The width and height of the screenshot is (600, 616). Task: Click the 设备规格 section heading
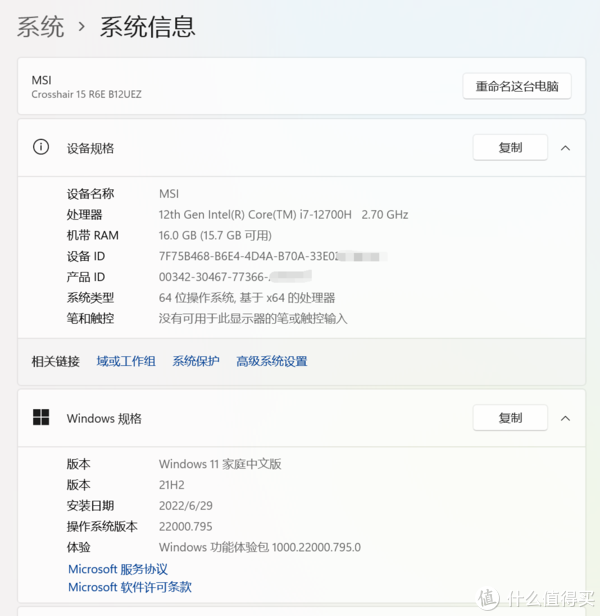click(90, 148)
